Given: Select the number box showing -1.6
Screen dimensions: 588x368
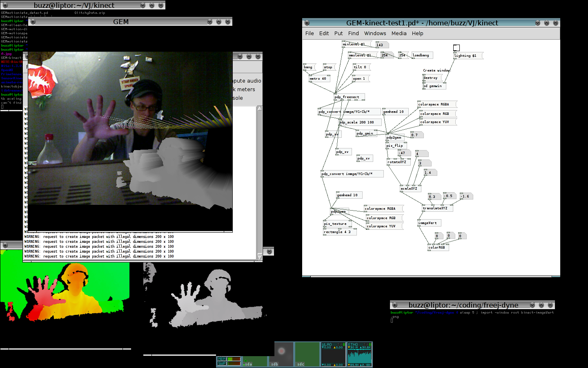Looking at the screenshot, I should 467,196.
